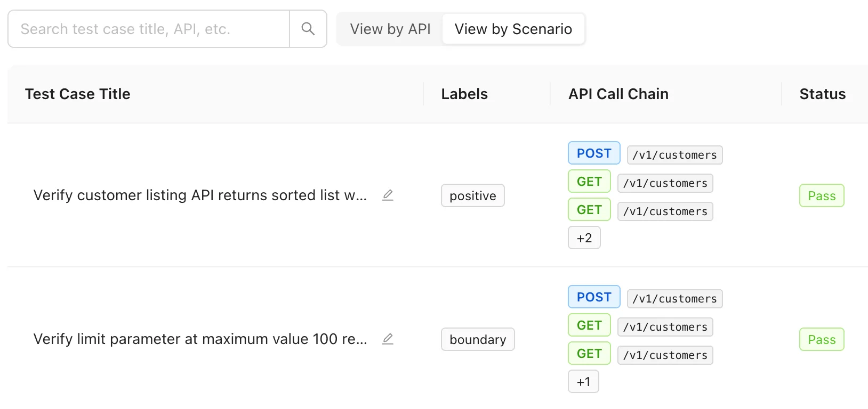Screen dimensions: 868x409
Task: Expand the +1 hidden API call in second row
Action: [583, 381]
